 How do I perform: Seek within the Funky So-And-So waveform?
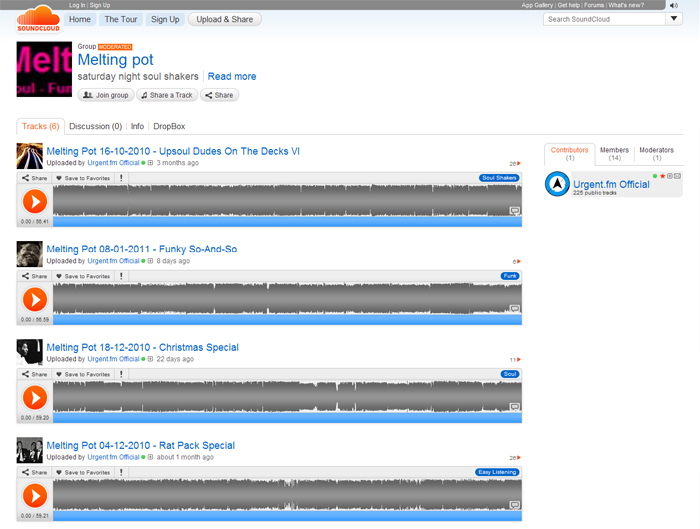(288, 299)
